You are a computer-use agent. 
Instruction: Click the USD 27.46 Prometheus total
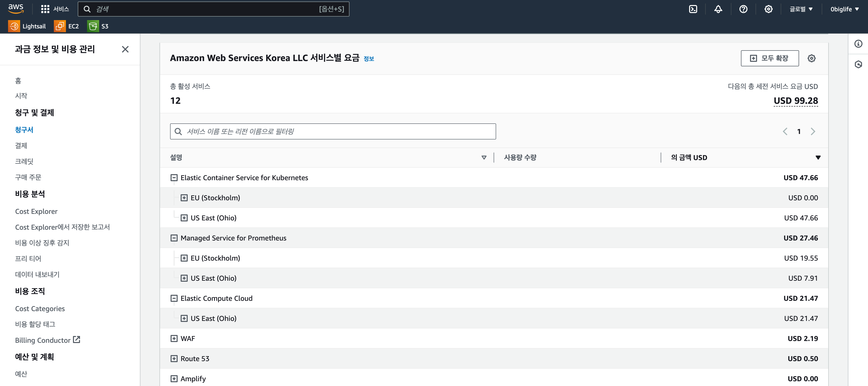tap(801, 238)
